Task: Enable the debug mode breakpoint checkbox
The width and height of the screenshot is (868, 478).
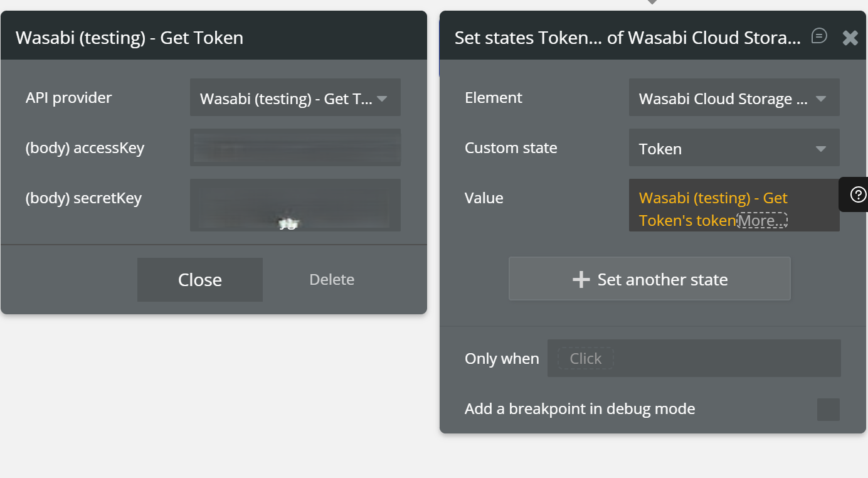Action: click(828, 410)
